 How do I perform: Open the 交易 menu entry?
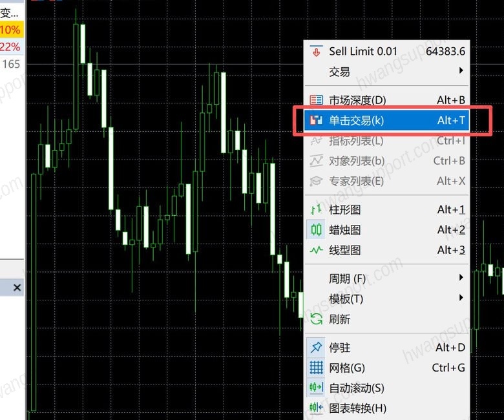(x=387, y=71)
